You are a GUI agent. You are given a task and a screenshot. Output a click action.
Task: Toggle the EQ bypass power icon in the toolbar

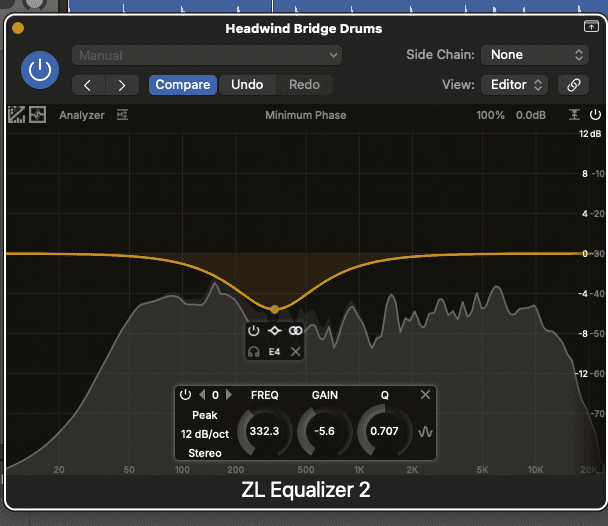[595, 115]
